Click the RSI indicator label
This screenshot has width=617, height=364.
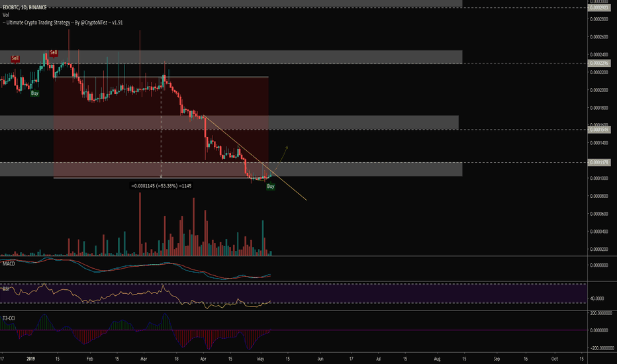point(6,289)
